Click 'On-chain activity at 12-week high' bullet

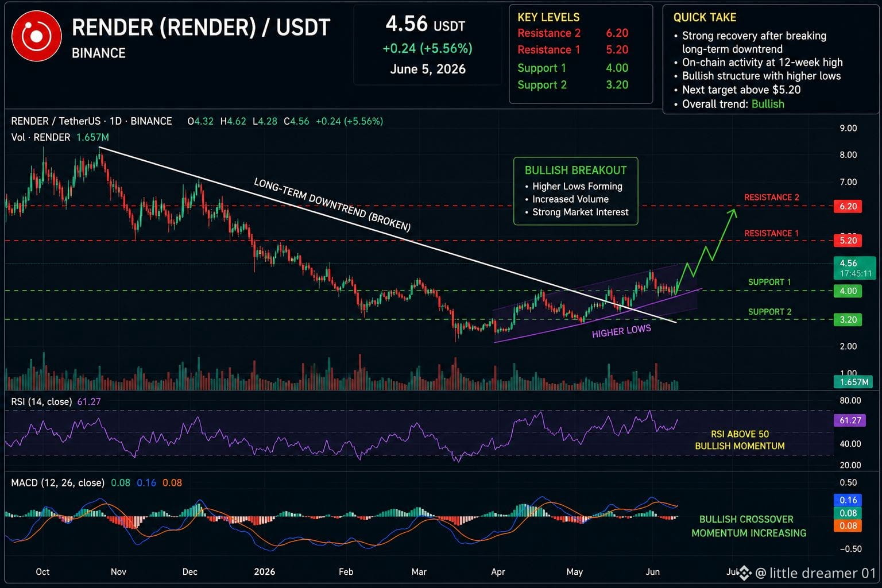coord(758,63)
